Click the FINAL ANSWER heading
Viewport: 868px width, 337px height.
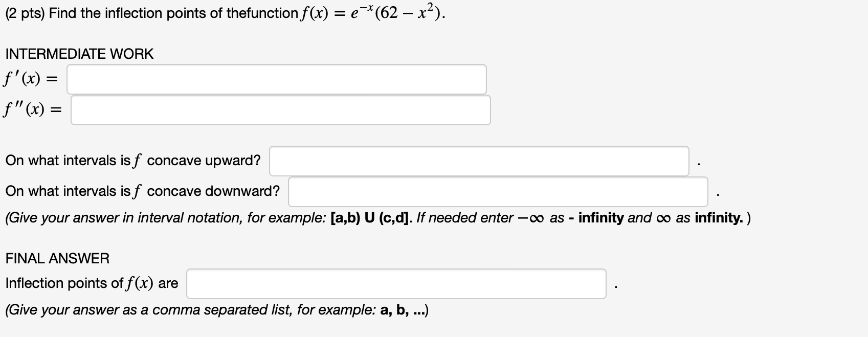point(57,258)
